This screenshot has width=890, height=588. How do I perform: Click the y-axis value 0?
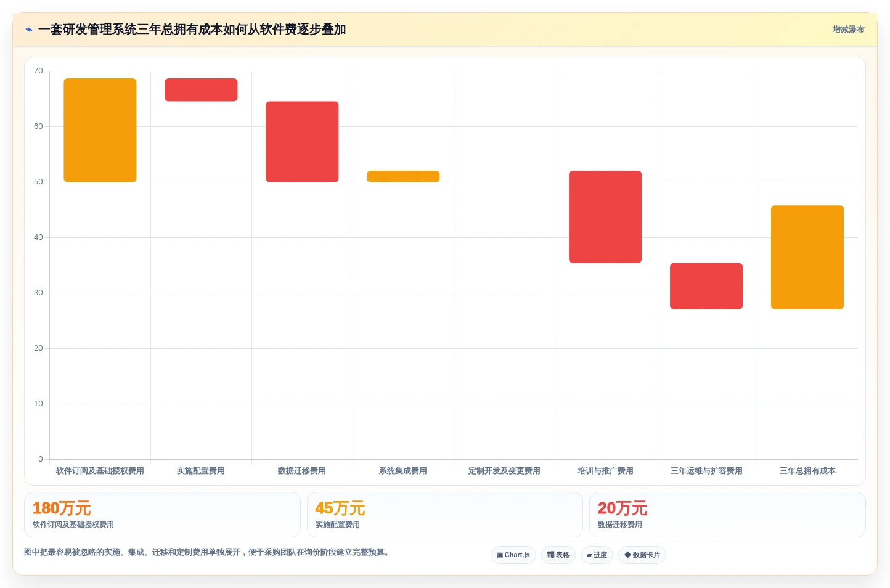[x=41, y=459]
